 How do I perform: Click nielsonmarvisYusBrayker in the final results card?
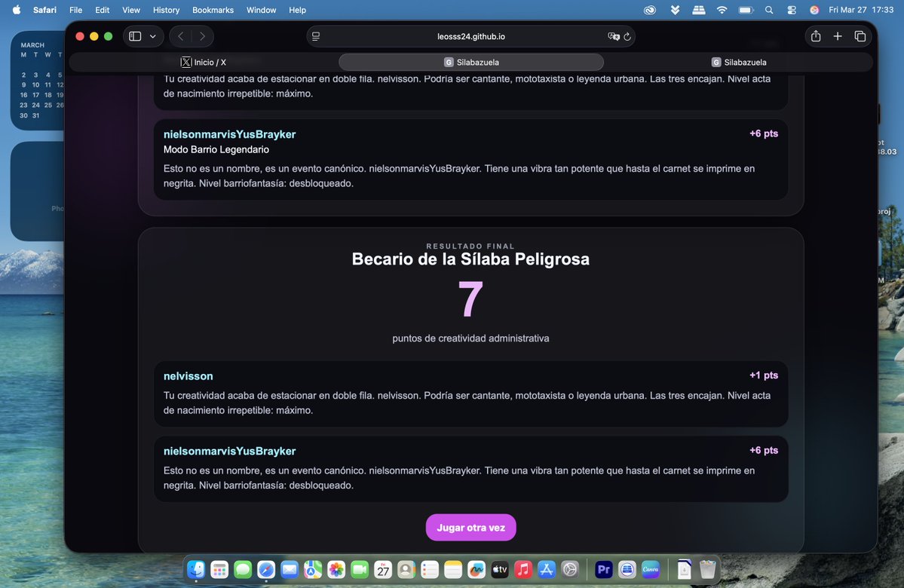coord(229,451)
